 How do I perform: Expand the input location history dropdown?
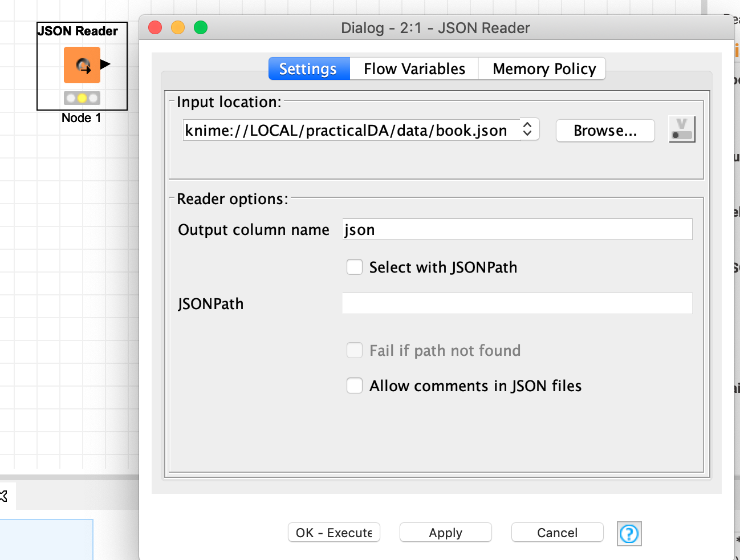[528, 130]
